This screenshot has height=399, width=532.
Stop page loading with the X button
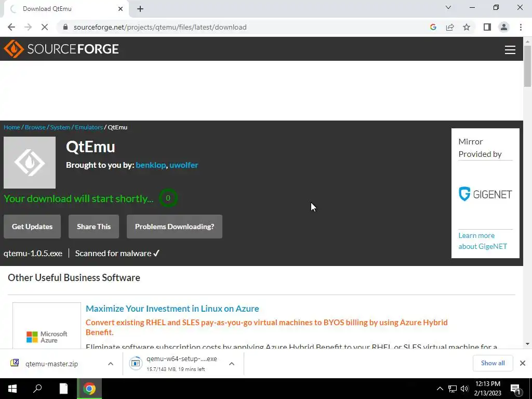(45, 27)
